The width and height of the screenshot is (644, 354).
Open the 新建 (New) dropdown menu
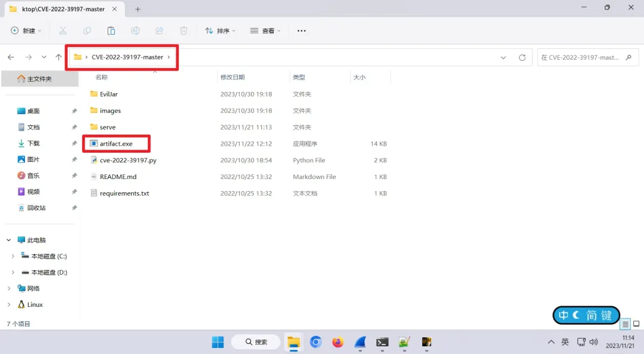(x=25, y=30)
